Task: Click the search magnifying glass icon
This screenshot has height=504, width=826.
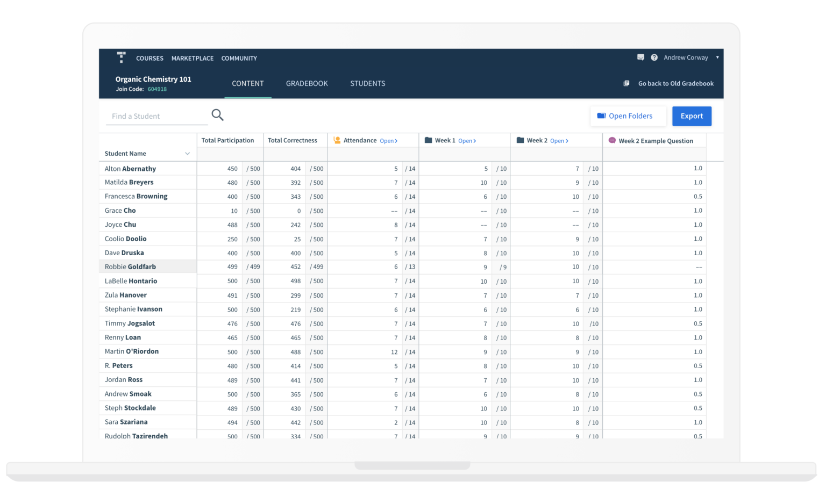Action: 217,115
